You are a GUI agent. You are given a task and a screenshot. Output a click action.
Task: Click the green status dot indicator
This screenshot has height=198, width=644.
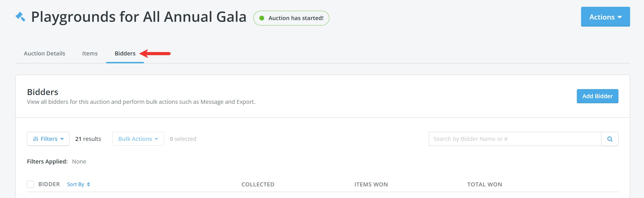[x=262, y=18]
